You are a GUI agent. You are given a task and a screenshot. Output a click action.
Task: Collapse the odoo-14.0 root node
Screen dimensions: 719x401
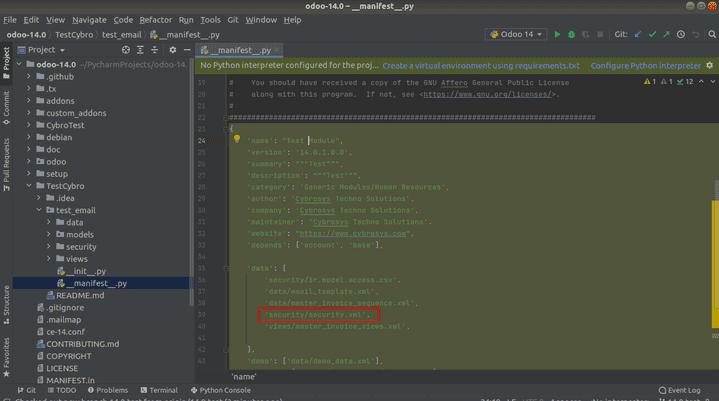[19, 64]
